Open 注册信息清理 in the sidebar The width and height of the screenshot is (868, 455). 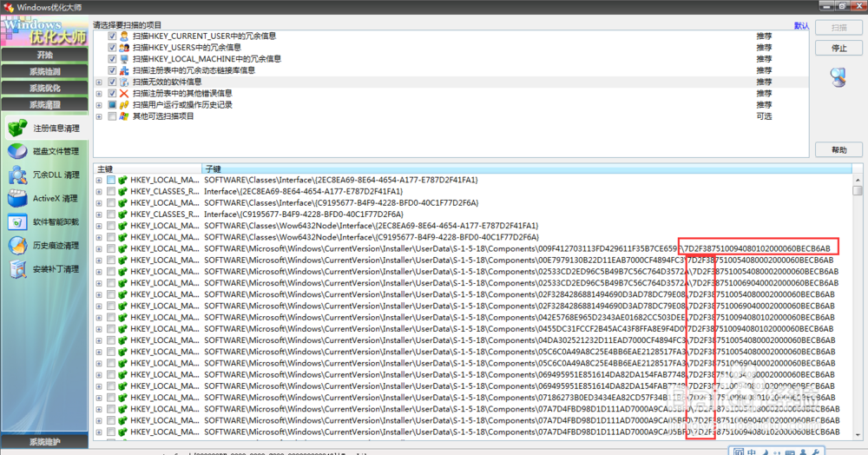pyautogui.click(x=44, y=128)
